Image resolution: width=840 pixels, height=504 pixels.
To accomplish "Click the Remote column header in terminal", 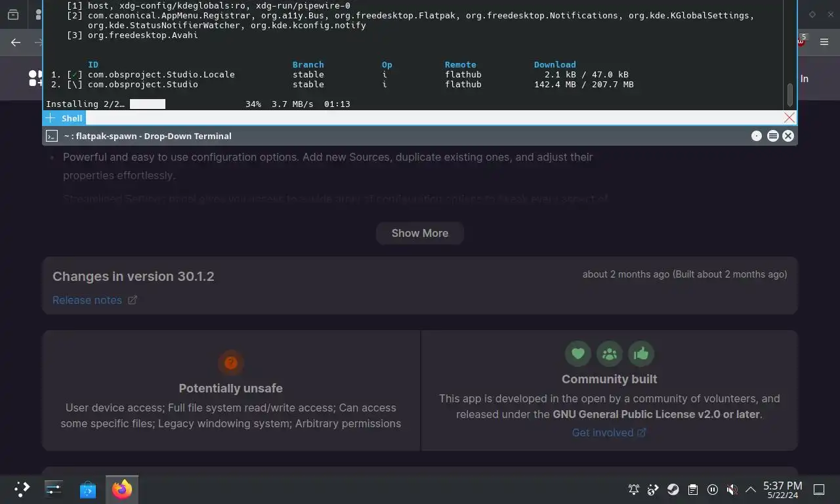I will [461, 64].
